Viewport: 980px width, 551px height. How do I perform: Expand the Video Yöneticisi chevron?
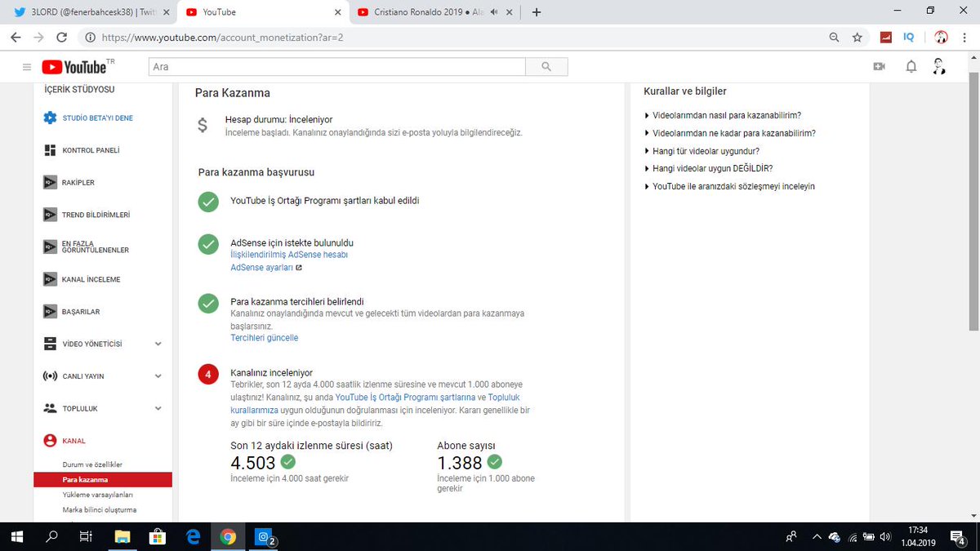point(158,344)
